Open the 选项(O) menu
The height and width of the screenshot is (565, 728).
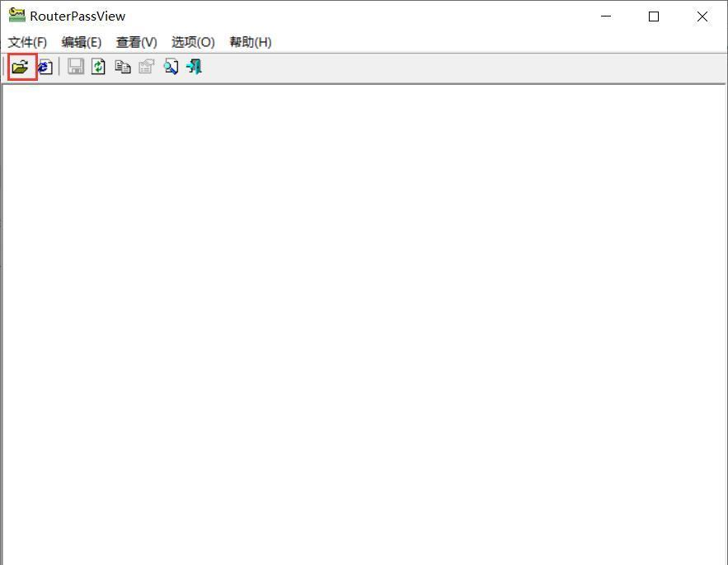[x=193, y=42]
